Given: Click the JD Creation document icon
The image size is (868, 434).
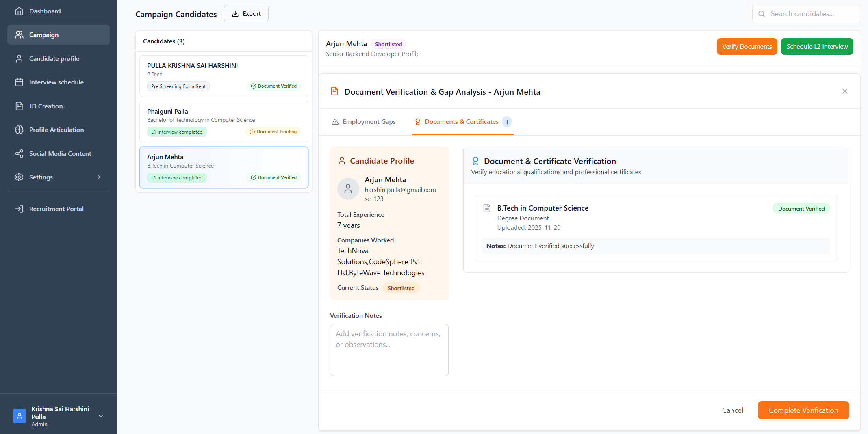Looking at the screenshot, I should point(19,106).
